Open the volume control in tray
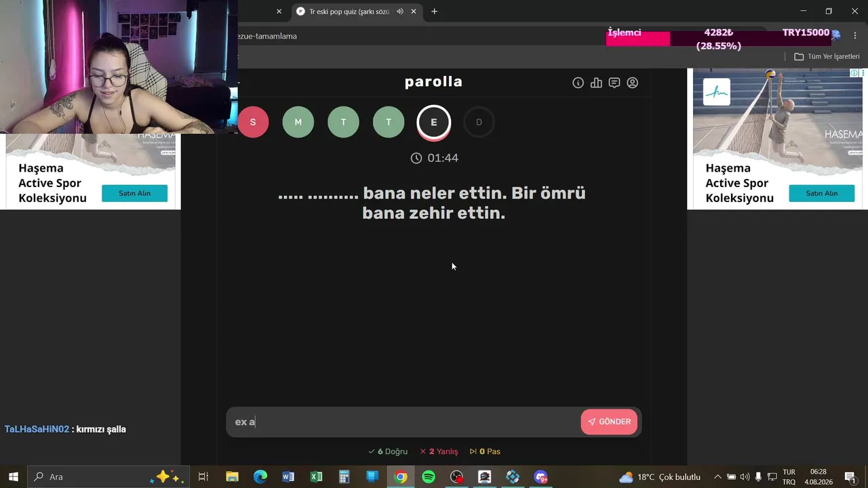The width and height of the screenshot is (868, 488). coord(745,477)
